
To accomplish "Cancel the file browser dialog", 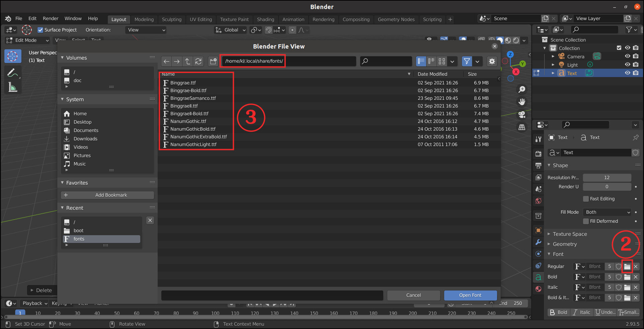I will pos(413,295).
